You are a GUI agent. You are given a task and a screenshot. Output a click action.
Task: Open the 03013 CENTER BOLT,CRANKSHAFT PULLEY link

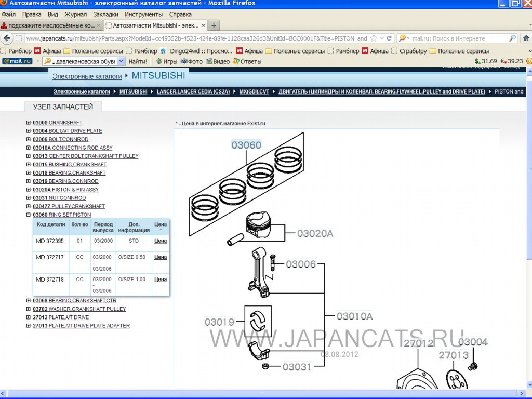point(86,156)
